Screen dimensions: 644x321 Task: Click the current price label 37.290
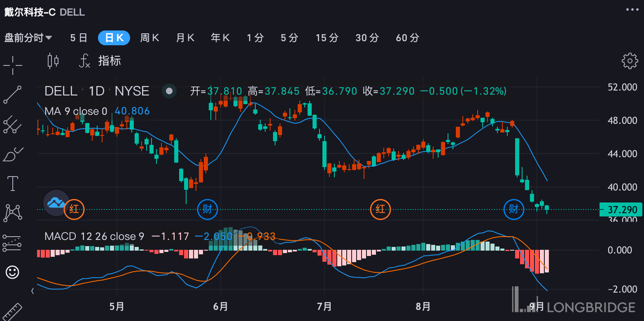pyautogui.click(x=621, y=209)
